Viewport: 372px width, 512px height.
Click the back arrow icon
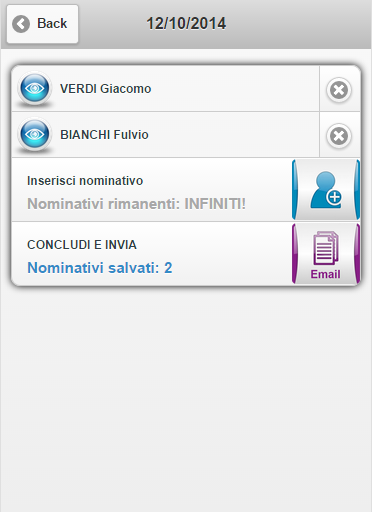pos(21,24)
